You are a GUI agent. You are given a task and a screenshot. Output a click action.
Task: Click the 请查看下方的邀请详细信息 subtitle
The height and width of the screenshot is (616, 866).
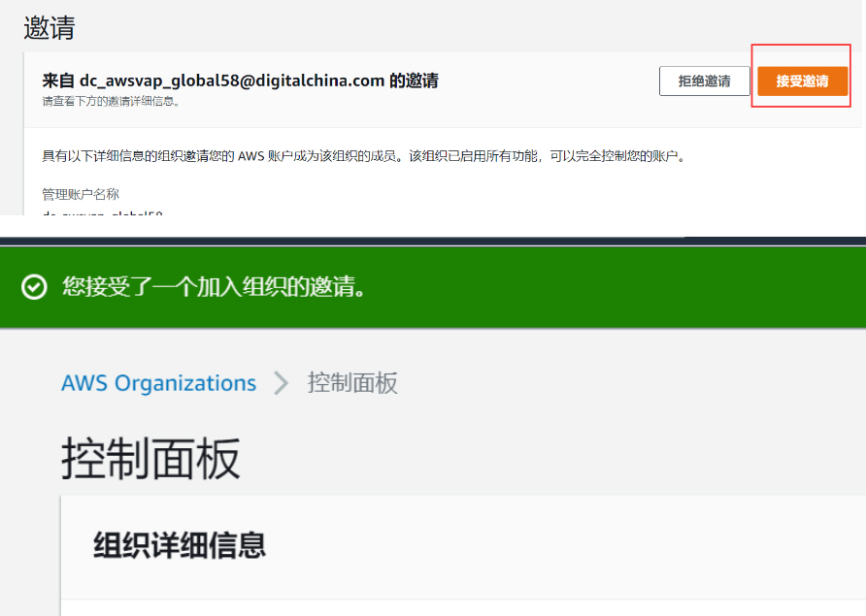[111, 101]
